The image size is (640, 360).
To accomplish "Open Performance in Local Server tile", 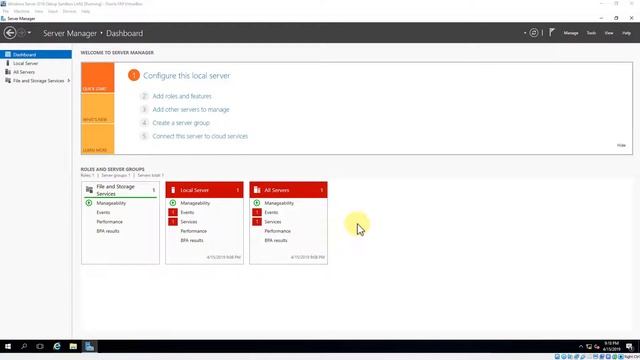I will coord(193,231).
